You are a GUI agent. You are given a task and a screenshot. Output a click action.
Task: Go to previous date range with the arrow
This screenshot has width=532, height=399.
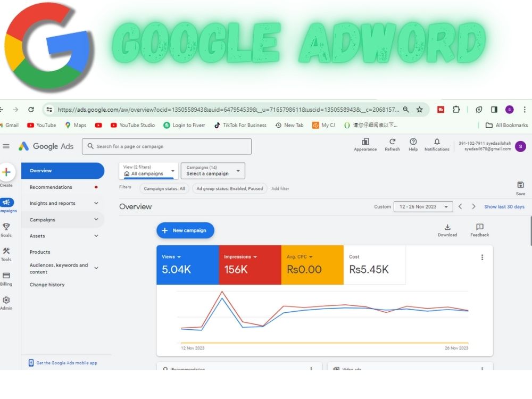[460, 206]
